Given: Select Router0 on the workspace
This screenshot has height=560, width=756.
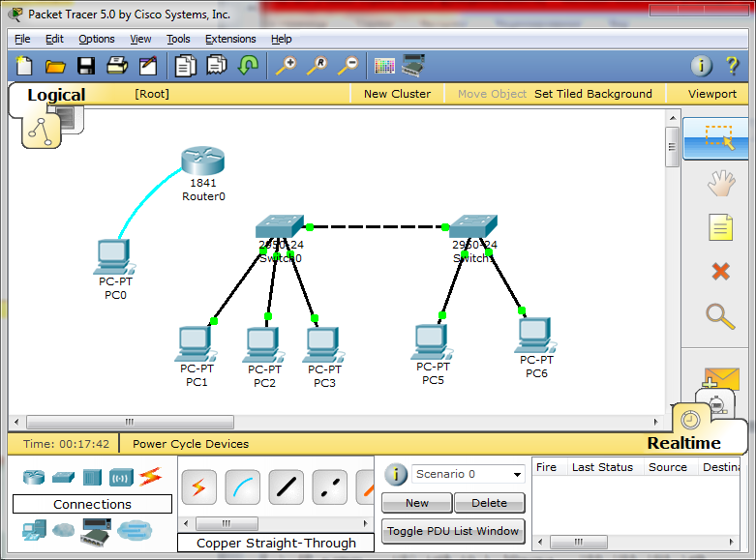Looking at the screenshot, I should point(203,161).
